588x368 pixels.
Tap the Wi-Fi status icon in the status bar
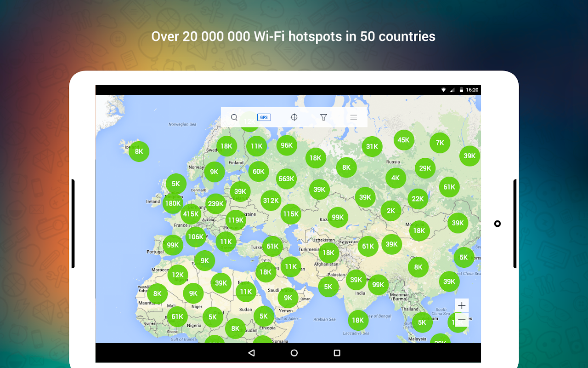(x=443, y=90)
